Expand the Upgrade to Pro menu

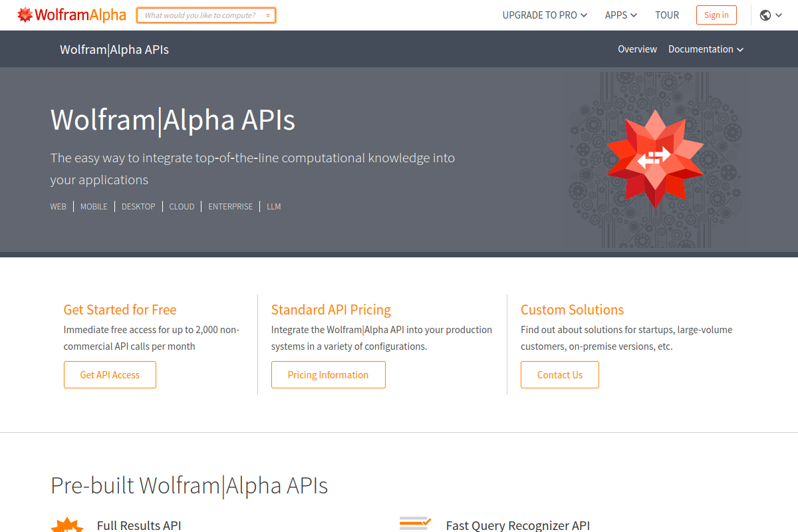pos(545,15)
